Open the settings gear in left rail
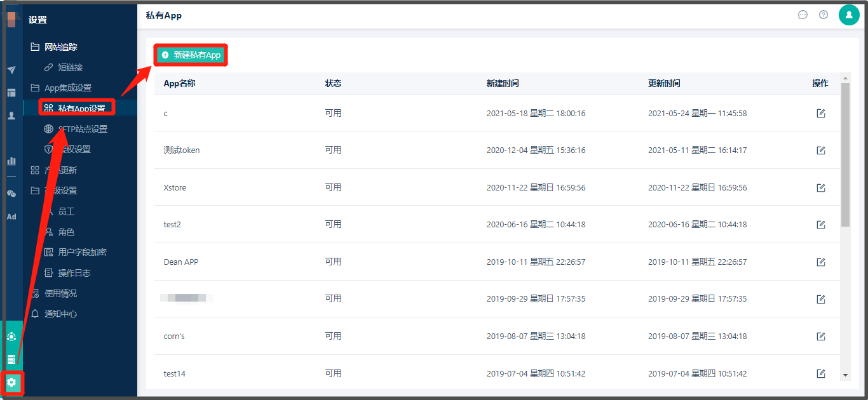Viewport: 868px width, 400px height. click(x=11, y=382)
